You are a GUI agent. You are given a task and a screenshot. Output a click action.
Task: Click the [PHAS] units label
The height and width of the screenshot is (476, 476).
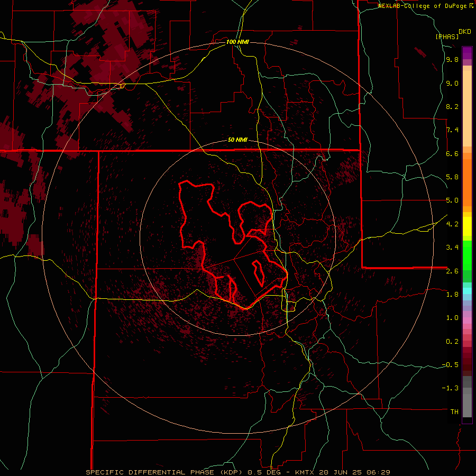click(x=447, y=36)
